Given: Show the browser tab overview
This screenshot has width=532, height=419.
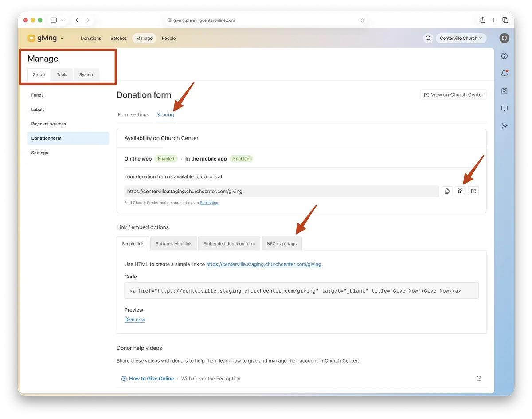Looking at the screenshot, I should point(505,20).
